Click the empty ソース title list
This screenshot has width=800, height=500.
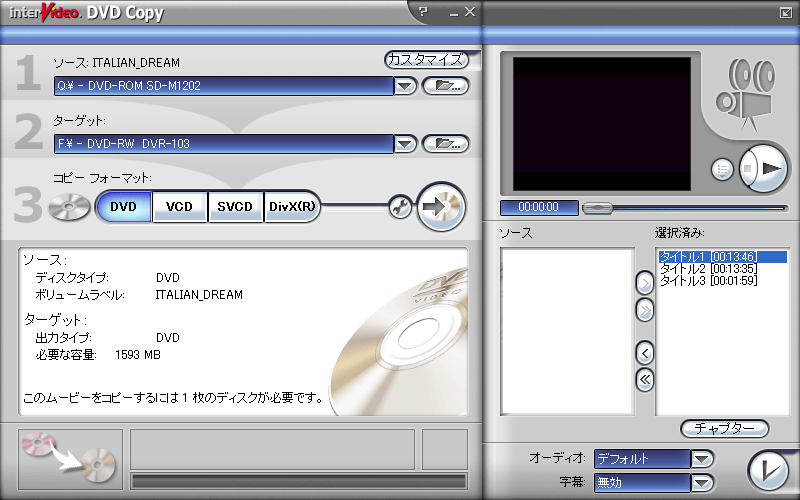567,332
